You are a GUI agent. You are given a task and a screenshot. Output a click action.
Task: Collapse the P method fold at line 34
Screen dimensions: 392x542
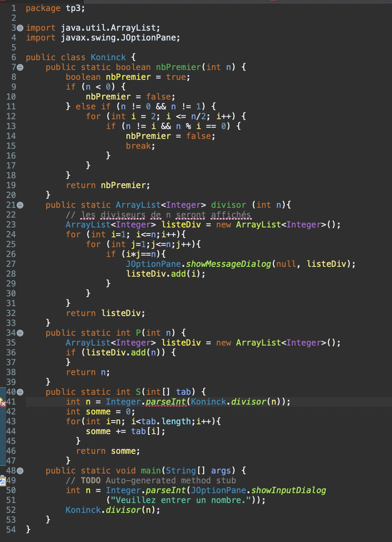coord(20,333)
